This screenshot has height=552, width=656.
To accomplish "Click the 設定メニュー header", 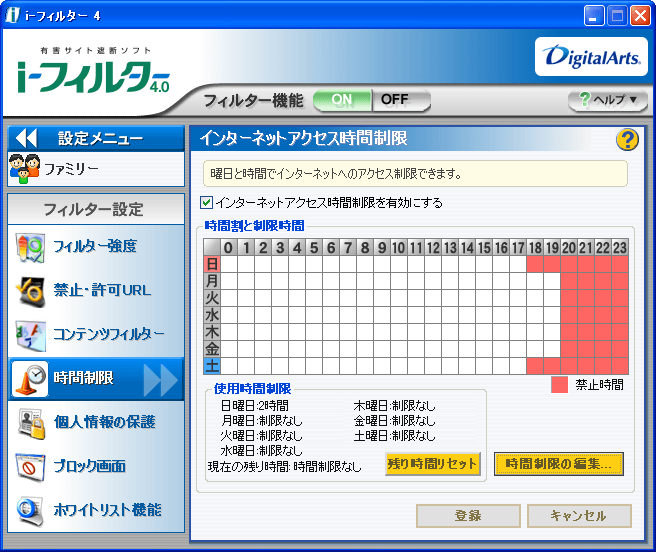I will (96, 138).
